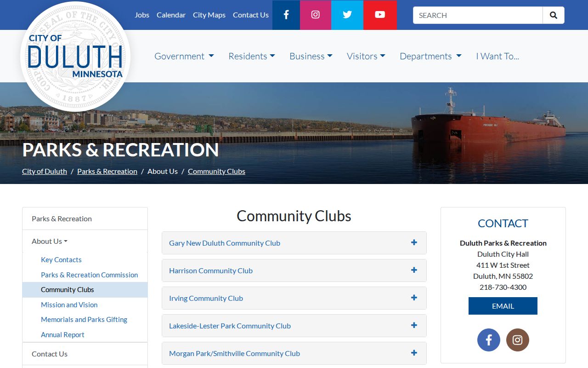588x368 pixels.
Task: Click plus icon for Harrison Community Club
Action: [414, 270]
